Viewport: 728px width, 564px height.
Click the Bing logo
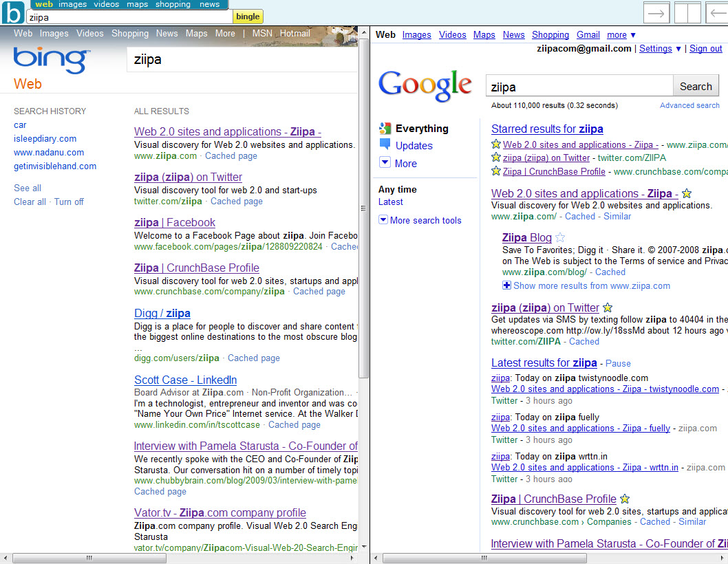pyautogui.click(x=51, y=59)
